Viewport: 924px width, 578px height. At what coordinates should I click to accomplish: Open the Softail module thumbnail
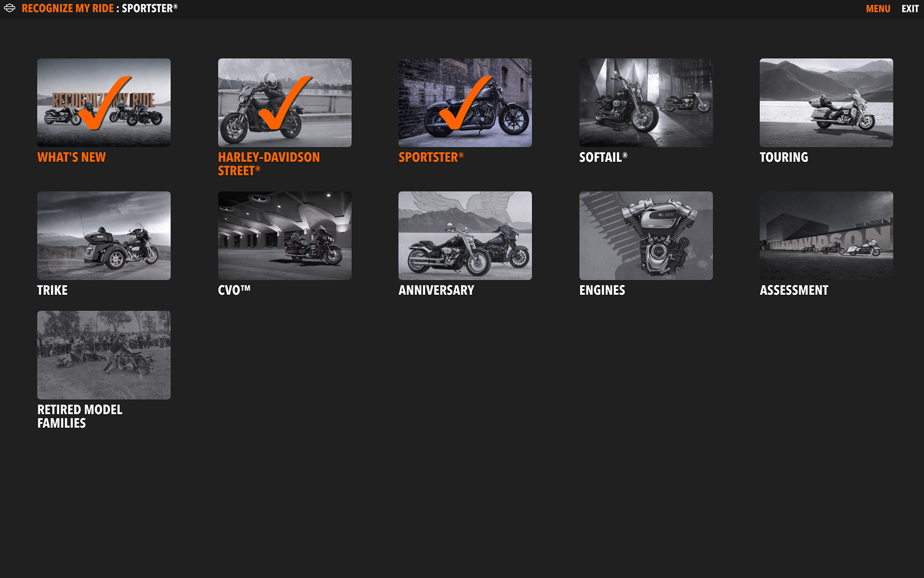(x=646, y=103)
